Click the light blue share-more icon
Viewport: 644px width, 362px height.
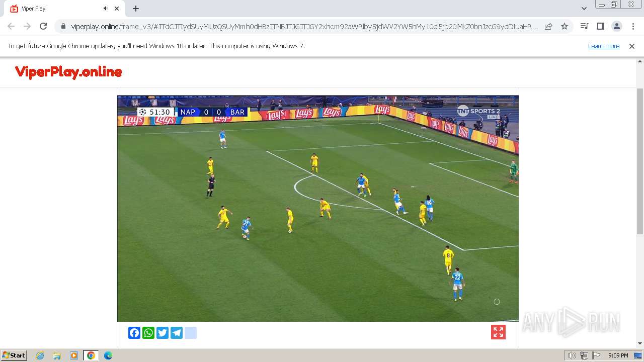pyautogui.click(x=191, y=333)
